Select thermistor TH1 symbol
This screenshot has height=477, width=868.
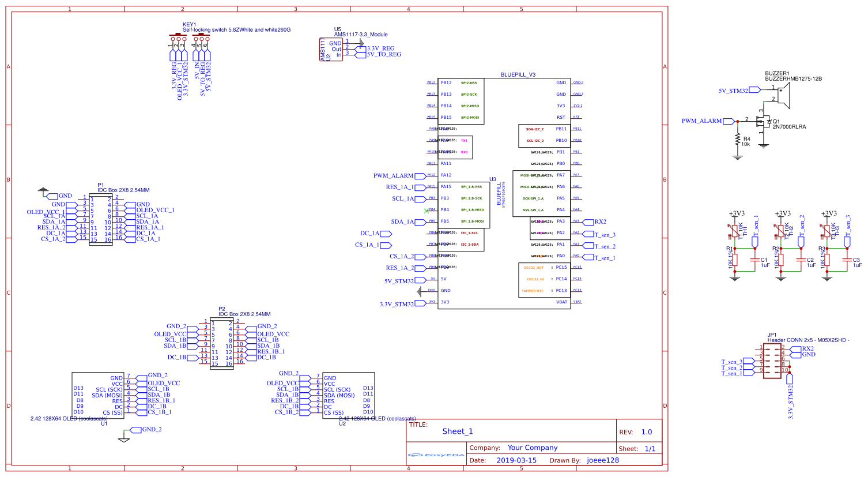coord(735,231)
